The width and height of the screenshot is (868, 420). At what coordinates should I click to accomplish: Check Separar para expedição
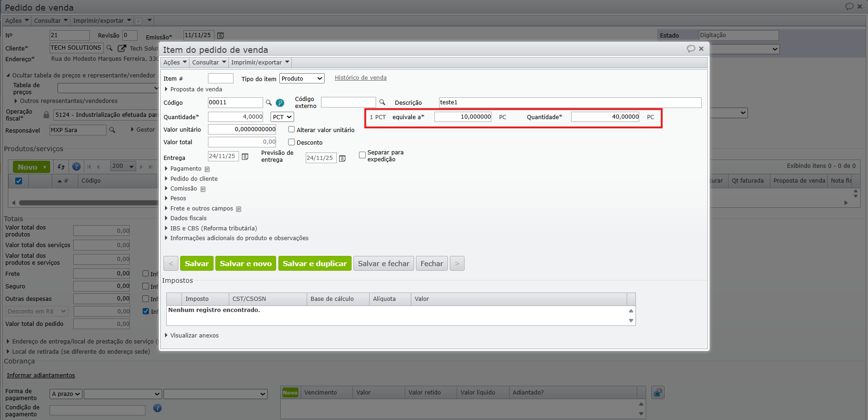[x=362, y=155]
